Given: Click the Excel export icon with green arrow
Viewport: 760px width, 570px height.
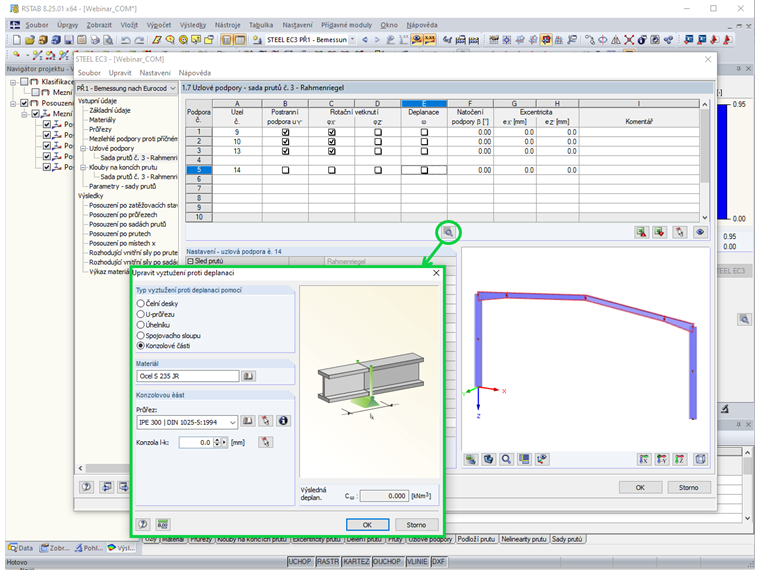Looking at the screenshot, I should click(x=642, y=232).
